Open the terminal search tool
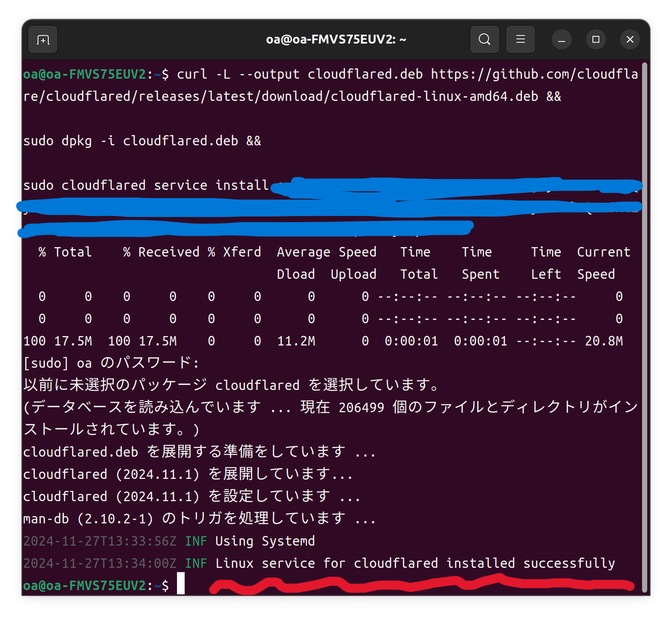Image resolution: width=672 pixels, height=620 pixels. 484,40
